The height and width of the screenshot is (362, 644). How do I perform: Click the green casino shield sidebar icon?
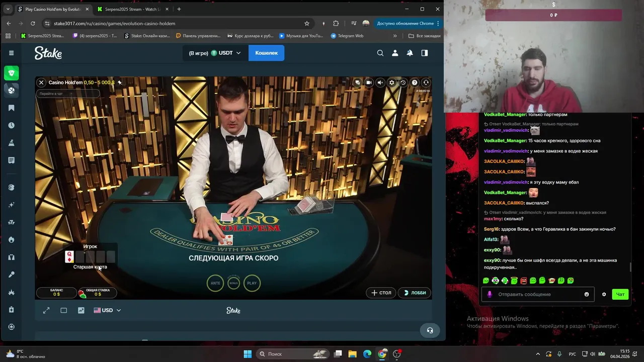[11, 73]
